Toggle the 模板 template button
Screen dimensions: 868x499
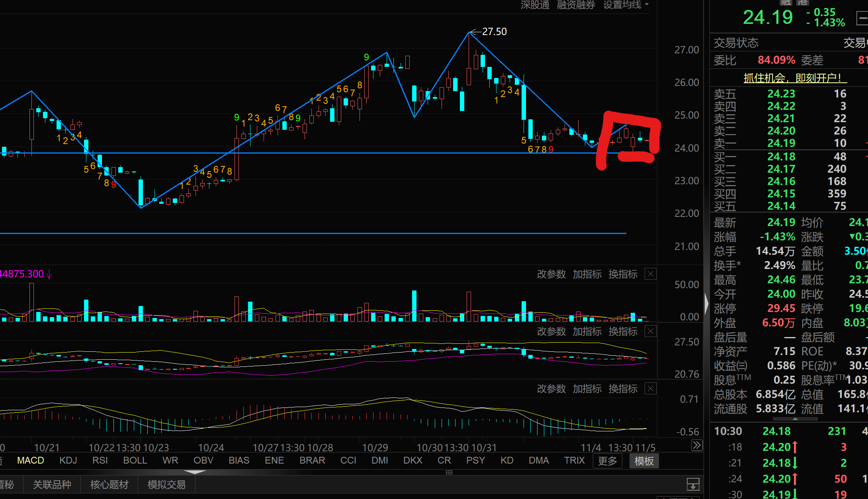tap(644, 461)
